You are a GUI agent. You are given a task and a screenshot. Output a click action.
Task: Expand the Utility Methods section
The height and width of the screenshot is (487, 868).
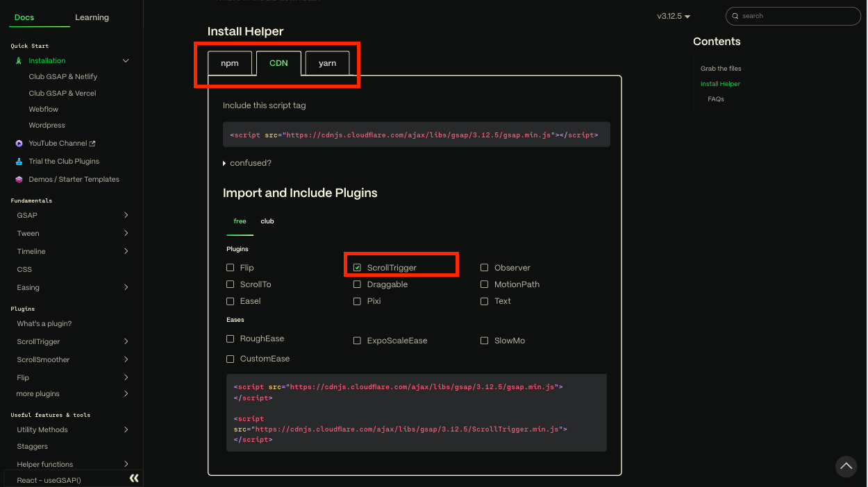click(126, 430)
